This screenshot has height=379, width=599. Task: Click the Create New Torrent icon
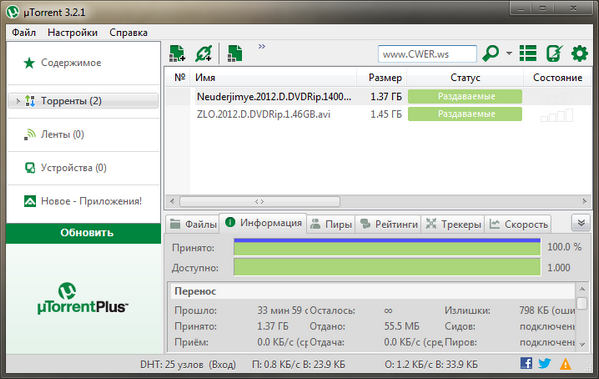pos(235,53)
